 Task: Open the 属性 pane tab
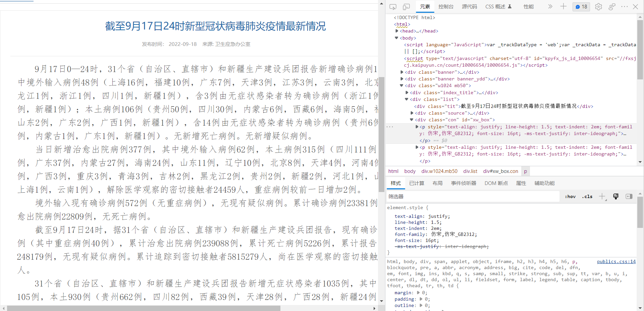521,183
